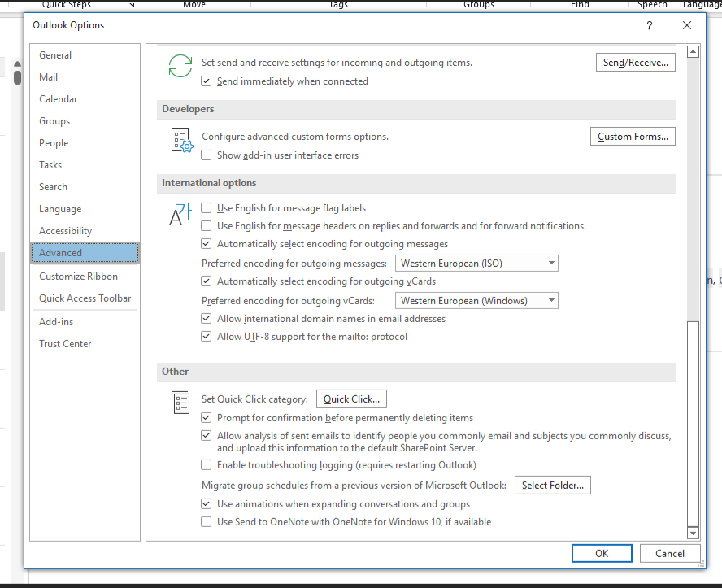
Task: Select the Advanced category
Action: pos(85,253)
